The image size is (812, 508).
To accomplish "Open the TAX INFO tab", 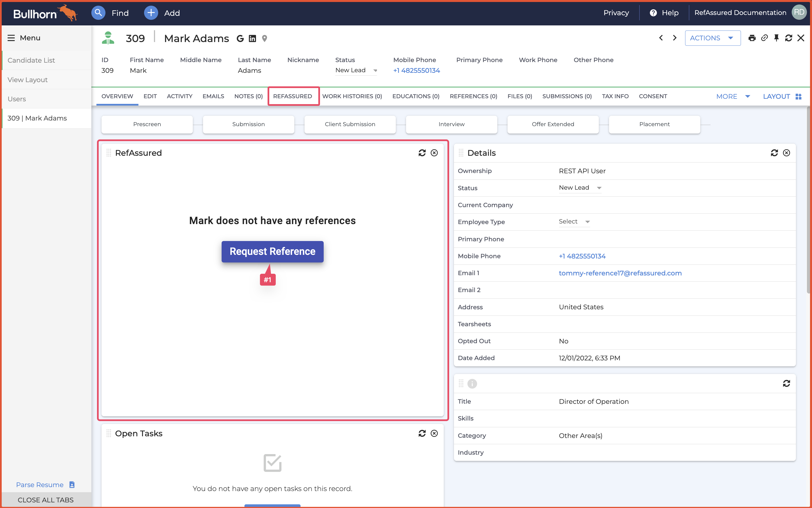I will coord(615,97).
